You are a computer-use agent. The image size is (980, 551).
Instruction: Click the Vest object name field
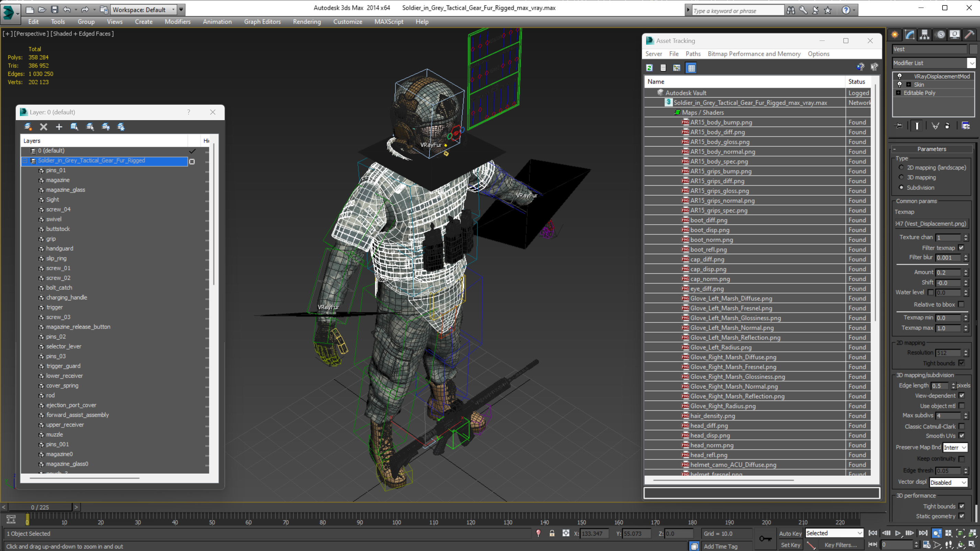click(929, 49)
